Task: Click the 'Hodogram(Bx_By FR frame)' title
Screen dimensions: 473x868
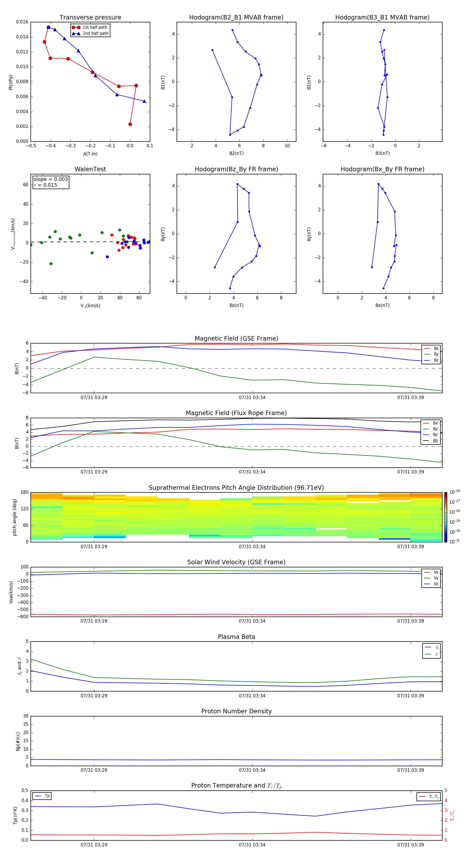Action: point(382,169)
